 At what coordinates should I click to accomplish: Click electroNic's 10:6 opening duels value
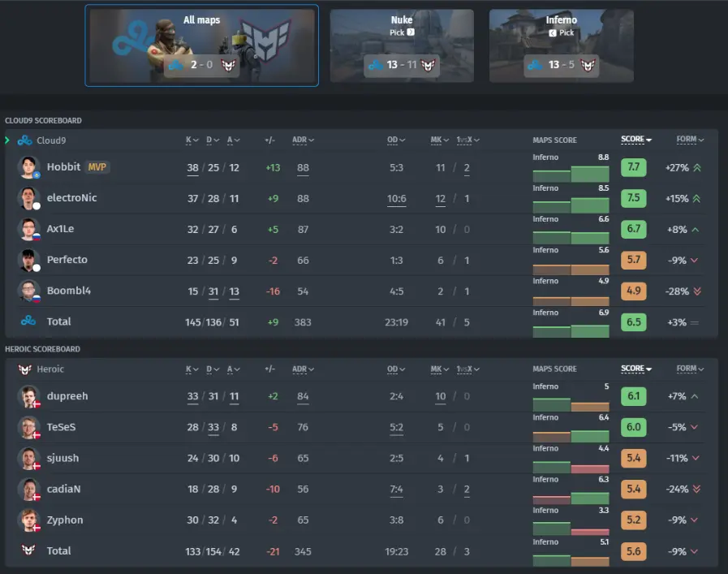(x=397, y=199)
